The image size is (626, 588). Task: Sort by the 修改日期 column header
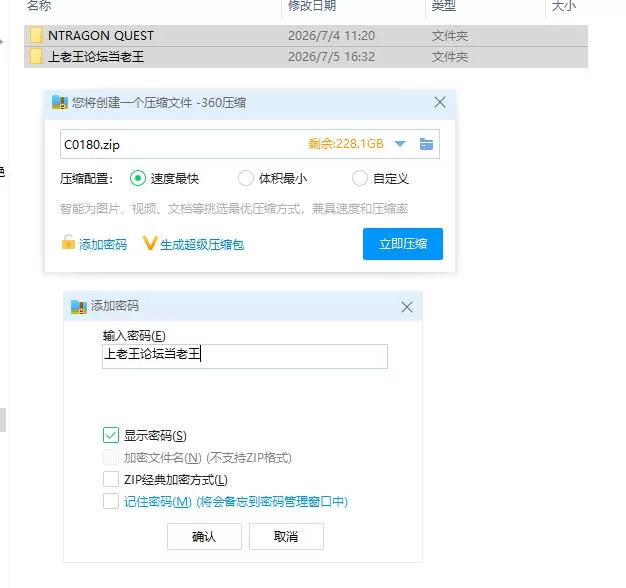click(312, 6)
